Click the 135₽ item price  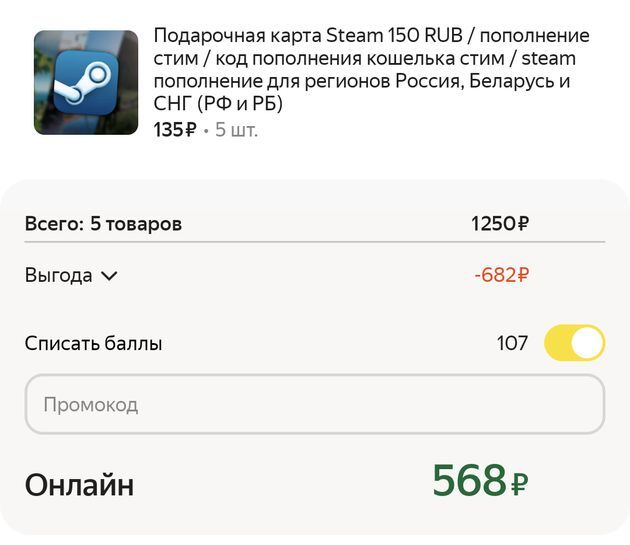pos(175,130)
